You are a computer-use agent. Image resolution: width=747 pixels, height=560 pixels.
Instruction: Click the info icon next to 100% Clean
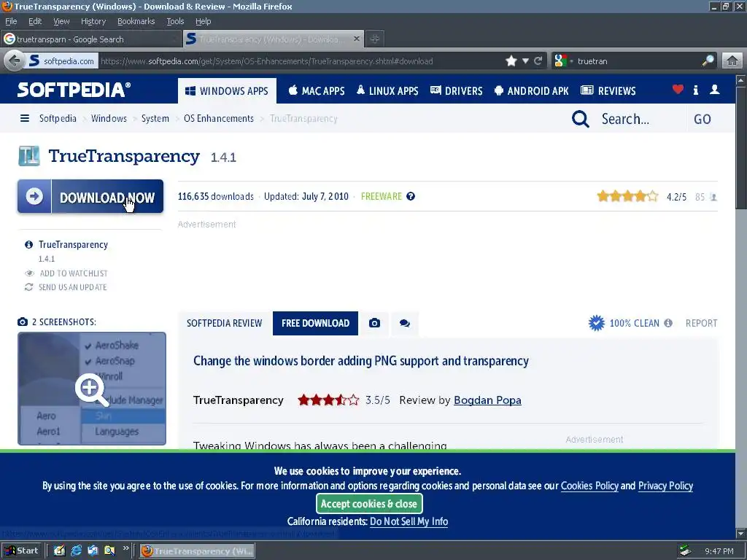(668, 323)
